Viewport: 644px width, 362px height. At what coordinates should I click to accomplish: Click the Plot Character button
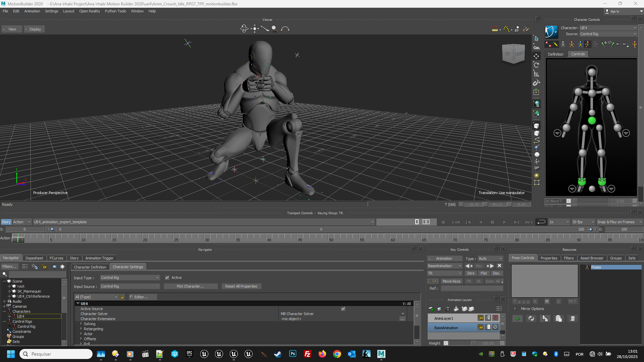point(190,286)
